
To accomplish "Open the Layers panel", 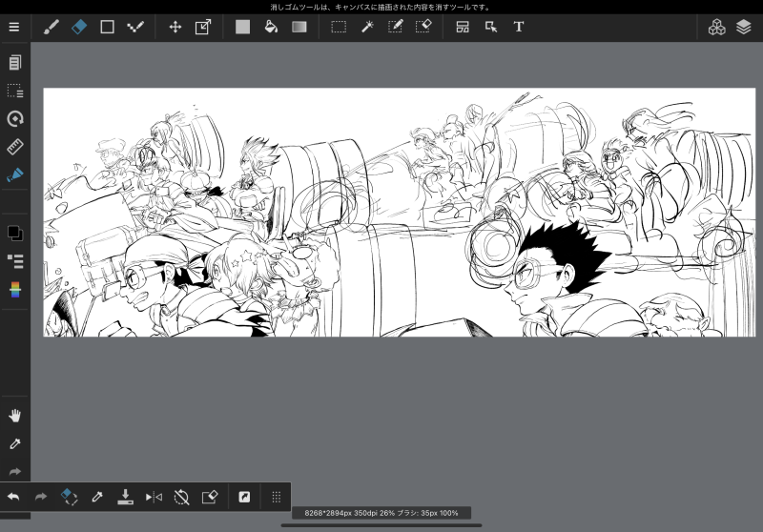I will point(744,28).
